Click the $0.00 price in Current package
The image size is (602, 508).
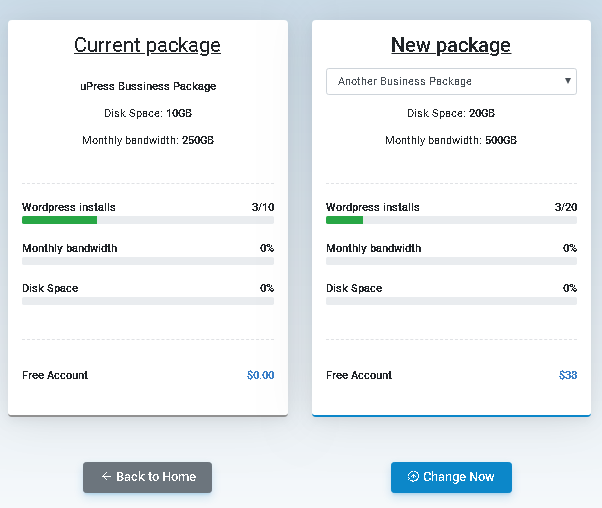[x=261, y=375]
